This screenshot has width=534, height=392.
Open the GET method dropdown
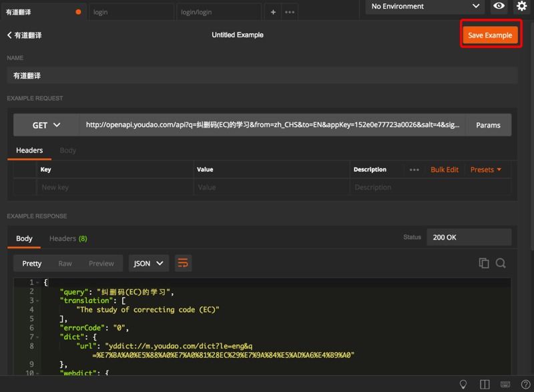[46, 125]
